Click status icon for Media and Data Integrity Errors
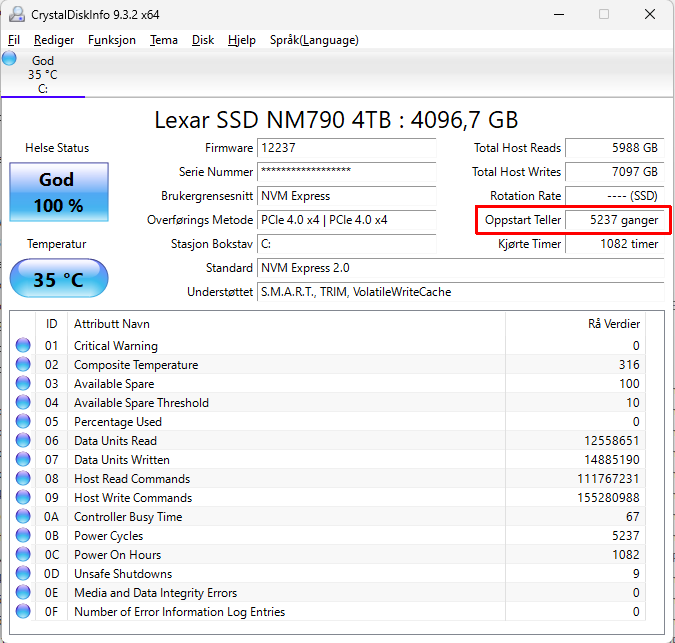This screenshot has width=675, height=643. [23, 592]
